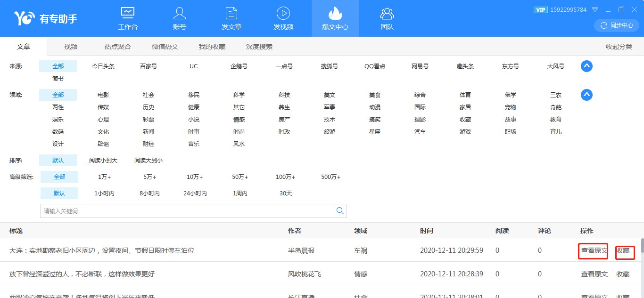Select 今日头条 as source filter

(103, 66)
